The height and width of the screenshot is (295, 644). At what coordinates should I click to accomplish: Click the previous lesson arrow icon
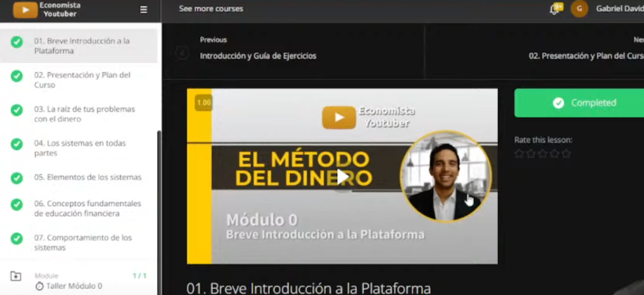(x=182, y=53)
